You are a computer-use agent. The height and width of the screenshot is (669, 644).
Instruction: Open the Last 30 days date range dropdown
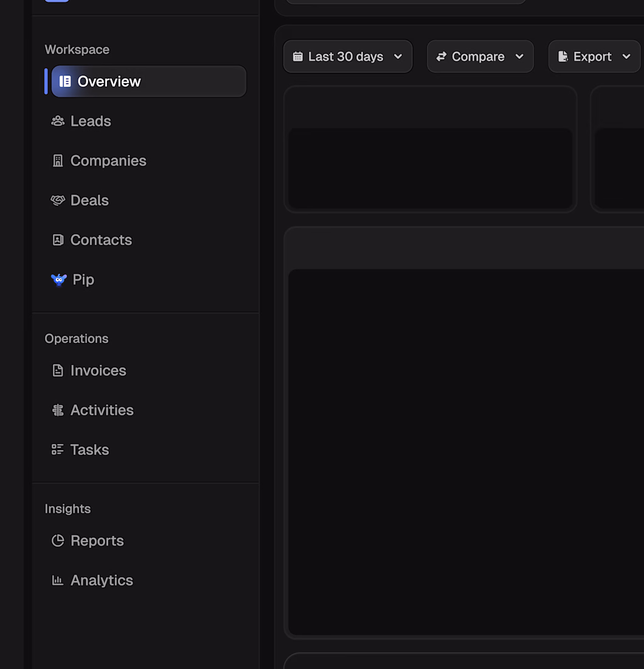pos(348,57)
